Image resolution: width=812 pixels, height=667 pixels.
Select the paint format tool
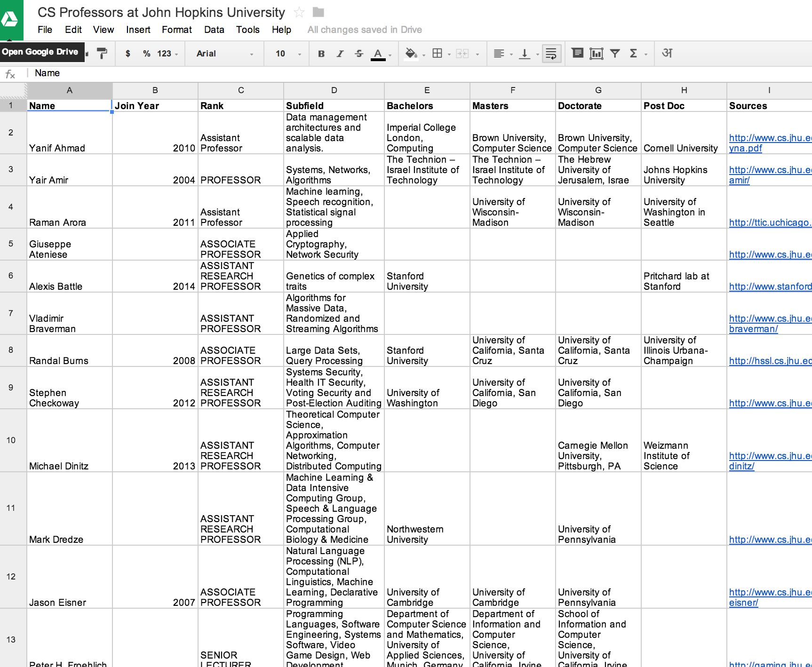point(102,53)
